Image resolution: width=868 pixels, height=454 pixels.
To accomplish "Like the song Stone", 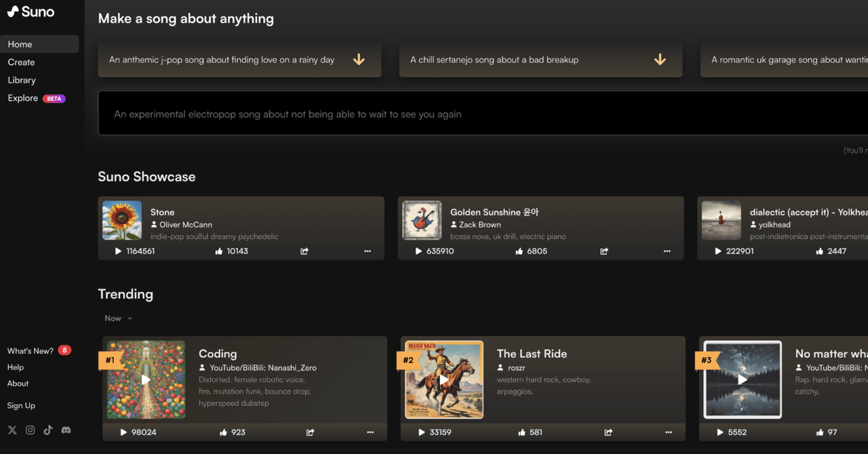I will pos(219,251).
